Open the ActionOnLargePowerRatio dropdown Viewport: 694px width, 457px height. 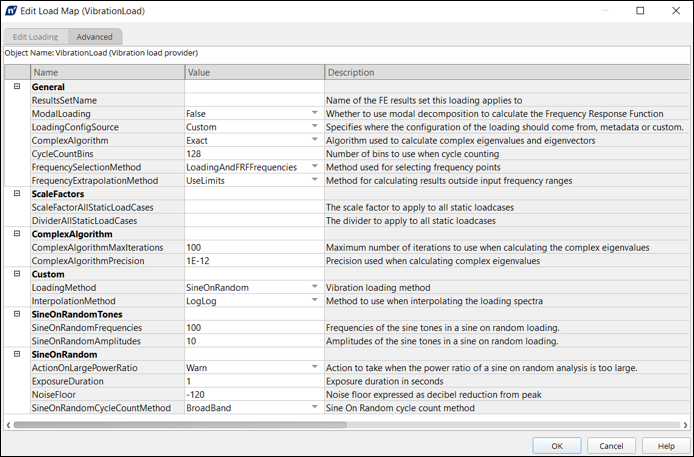click(314, 367)
